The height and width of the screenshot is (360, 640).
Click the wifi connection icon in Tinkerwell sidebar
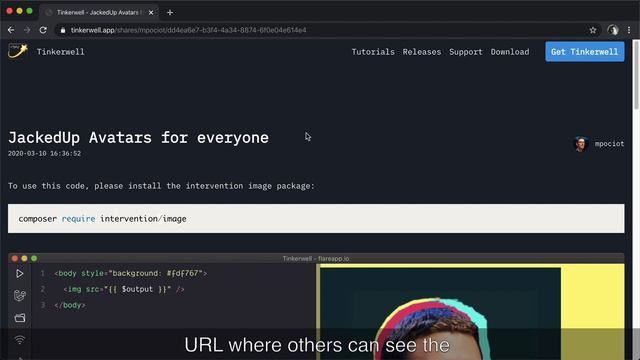[x=20, y=340]
